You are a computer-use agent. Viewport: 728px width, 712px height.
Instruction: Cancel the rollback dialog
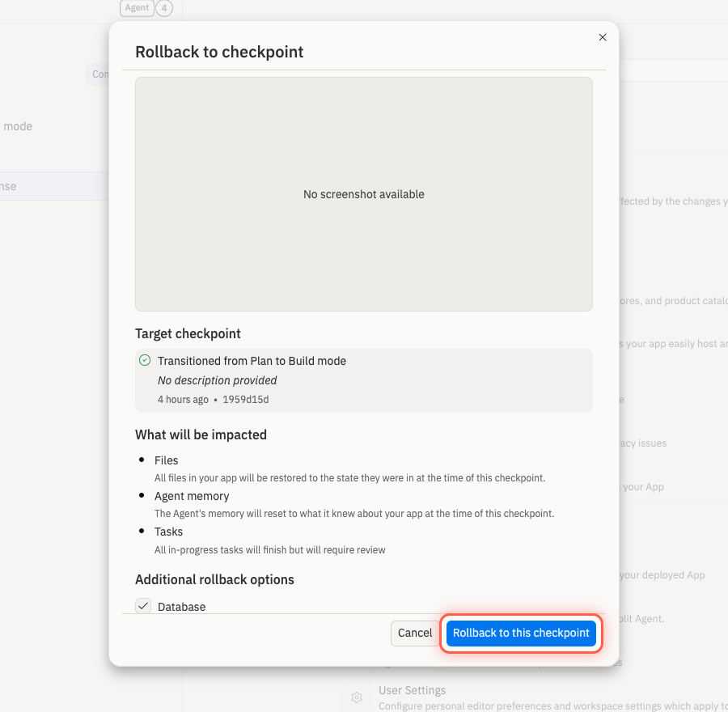tap(415, 633)
